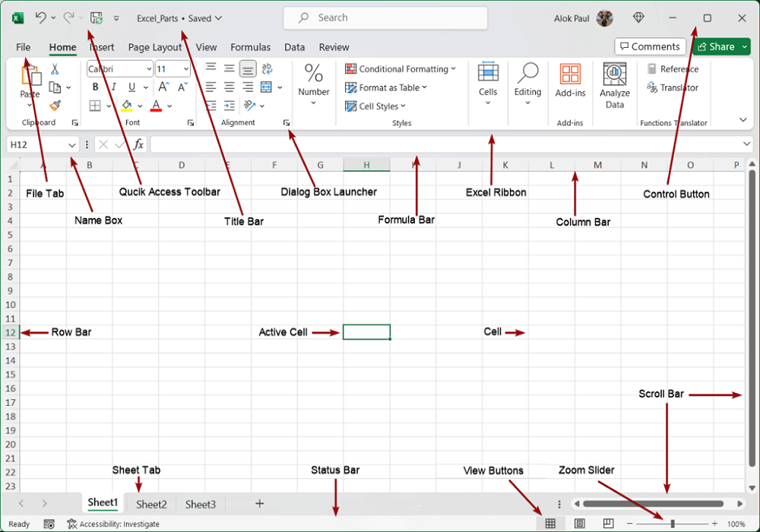The width and height of the screenshot is (760, 532).
Task: Switch to Page Layout view button
Action: pos(579,524)
